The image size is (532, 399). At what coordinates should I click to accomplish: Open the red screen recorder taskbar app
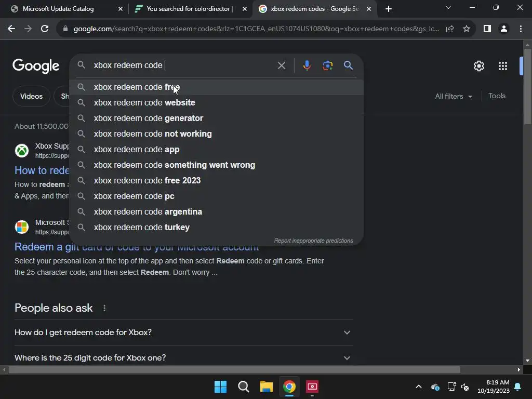312,387
